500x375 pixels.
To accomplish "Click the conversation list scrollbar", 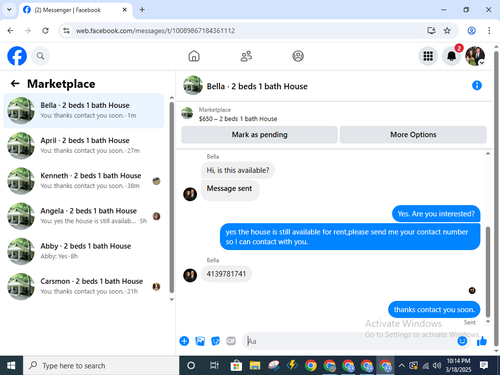I will coord(172,197).
